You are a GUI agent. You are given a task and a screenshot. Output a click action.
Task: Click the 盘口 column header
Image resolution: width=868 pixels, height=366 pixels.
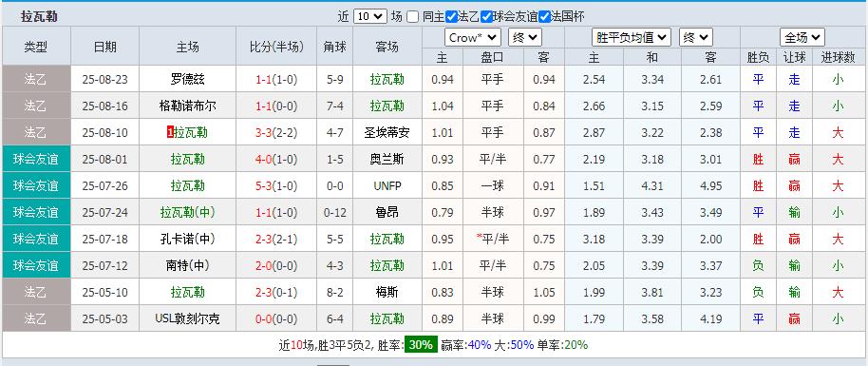pos(493,57)
